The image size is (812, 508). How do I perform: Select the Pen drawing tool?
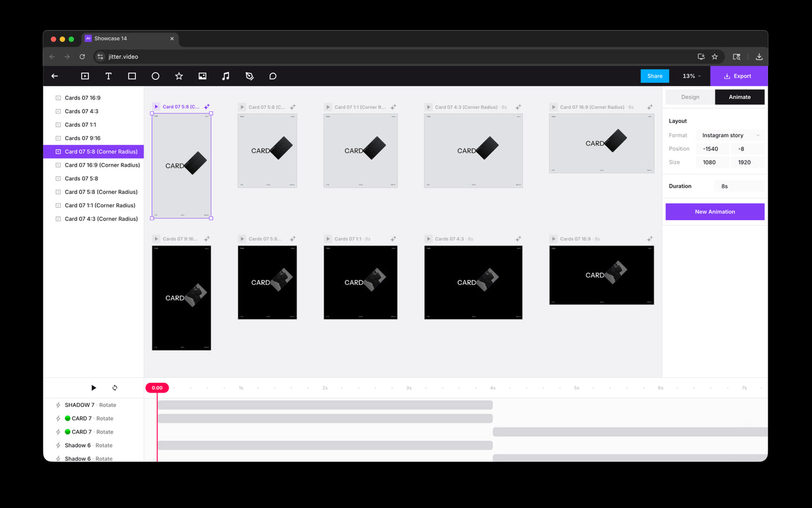(250, 76)
